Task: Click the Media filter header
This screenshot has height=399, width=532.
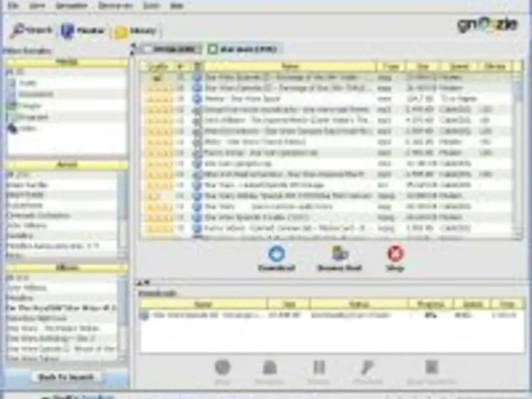Action: [x=67, y=62]
